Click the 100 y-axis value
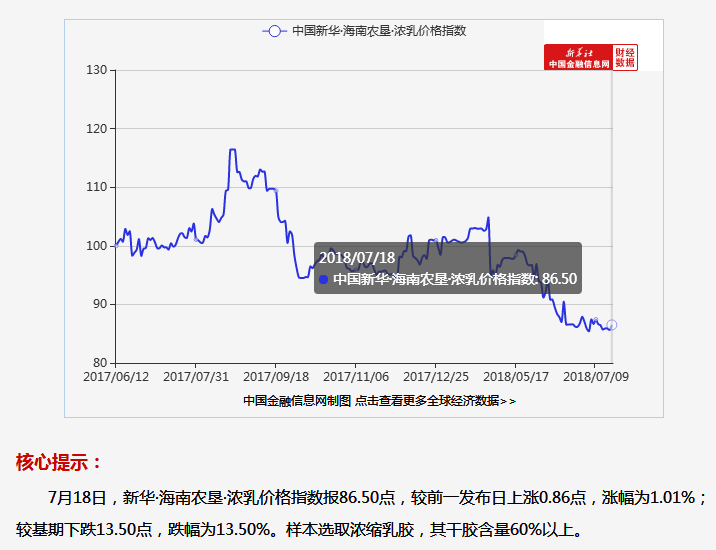The image size is (716, 550). pos(96,246)
